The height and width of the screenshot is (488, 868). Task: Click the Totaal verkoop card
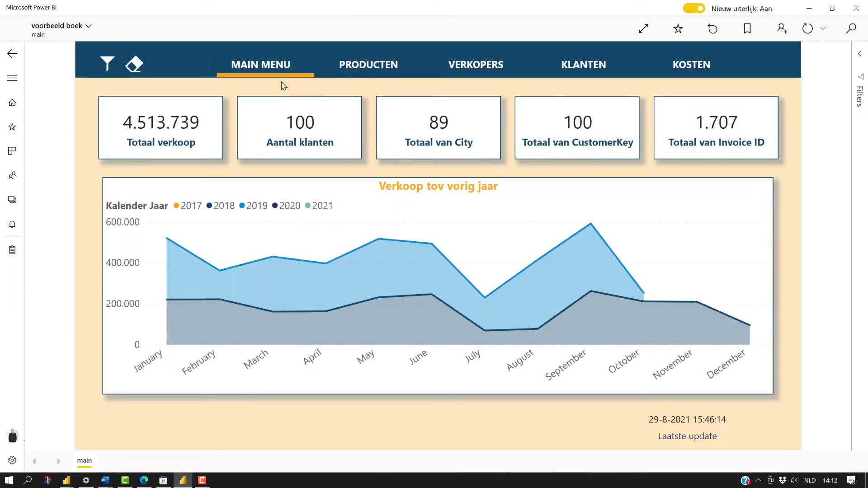[x=160, y=128]
